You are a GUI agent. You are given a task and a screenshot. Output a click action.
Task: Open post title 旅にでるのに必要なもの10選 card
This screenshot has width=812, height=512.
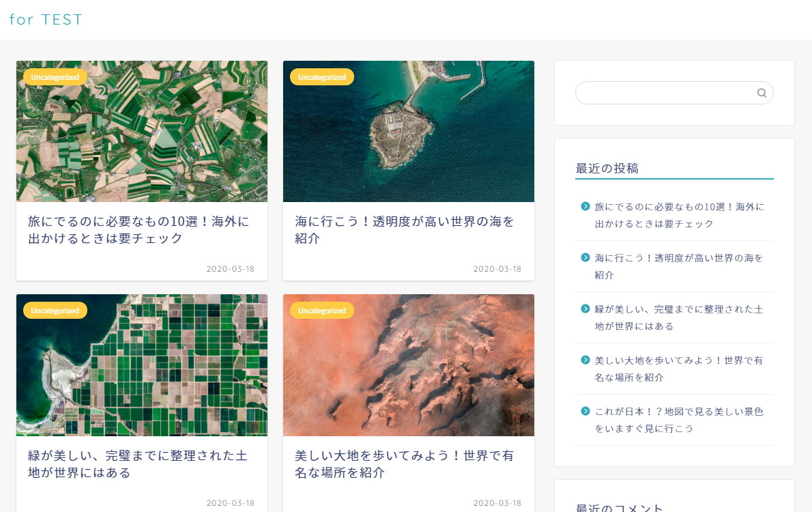coord(139,230)
